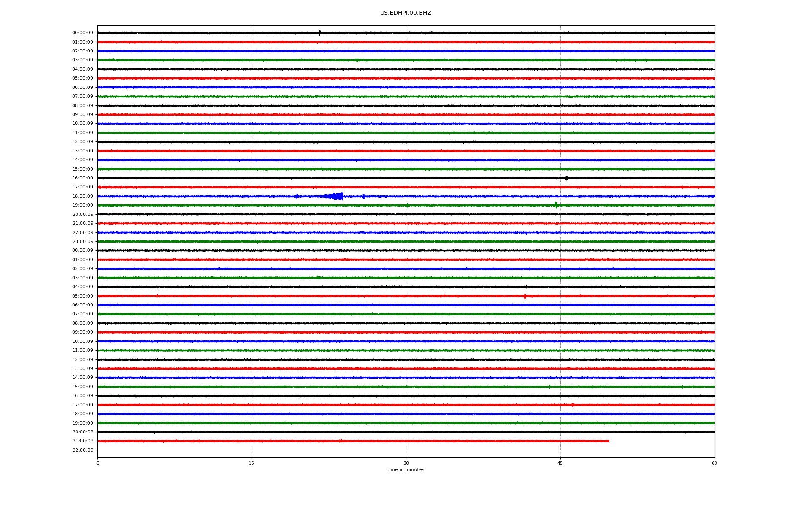
Task: Click the 45 tick label on x-axis
Action: tap(560, 463)
